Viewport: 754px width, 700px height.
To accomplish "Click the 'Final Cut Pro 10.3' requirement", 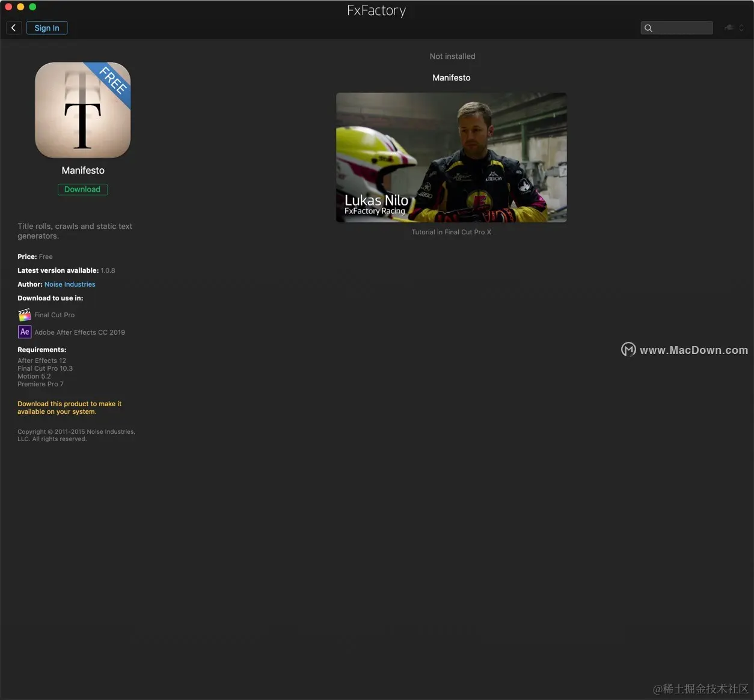I will point(45,368).
